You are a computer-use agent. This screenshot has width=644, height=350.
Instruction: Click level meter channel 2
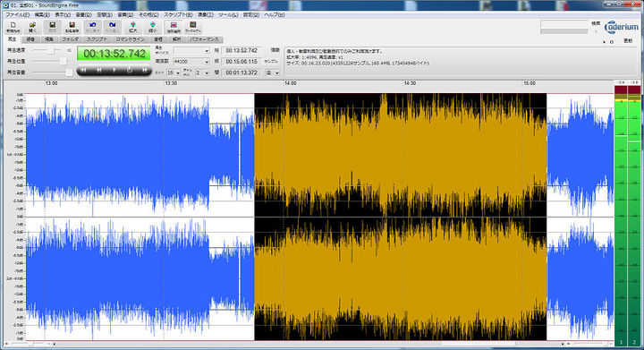(x=634, y=216)
